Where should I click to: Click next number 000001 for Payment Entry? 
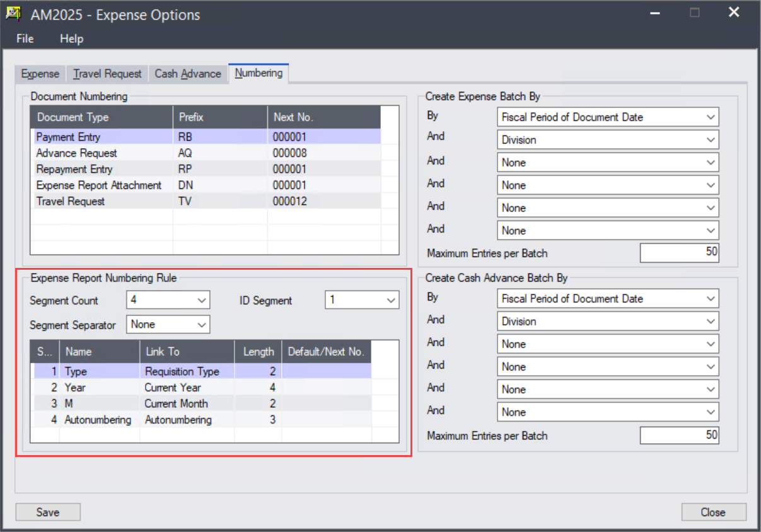click(324, 137)
